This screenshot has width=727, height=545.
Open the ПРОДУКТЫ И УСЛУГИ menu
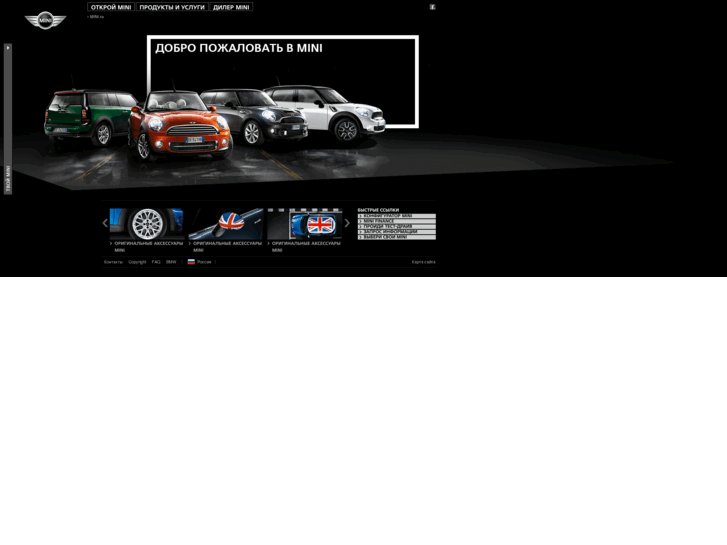pos(172,7)
